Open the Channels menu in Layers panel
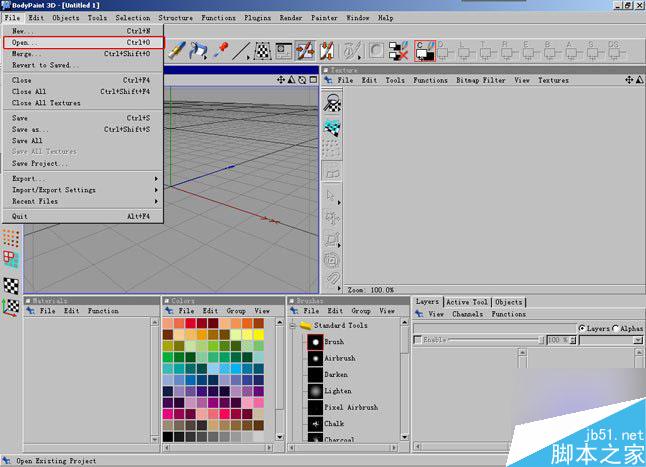Screen dimensions: 646x467 468,314
